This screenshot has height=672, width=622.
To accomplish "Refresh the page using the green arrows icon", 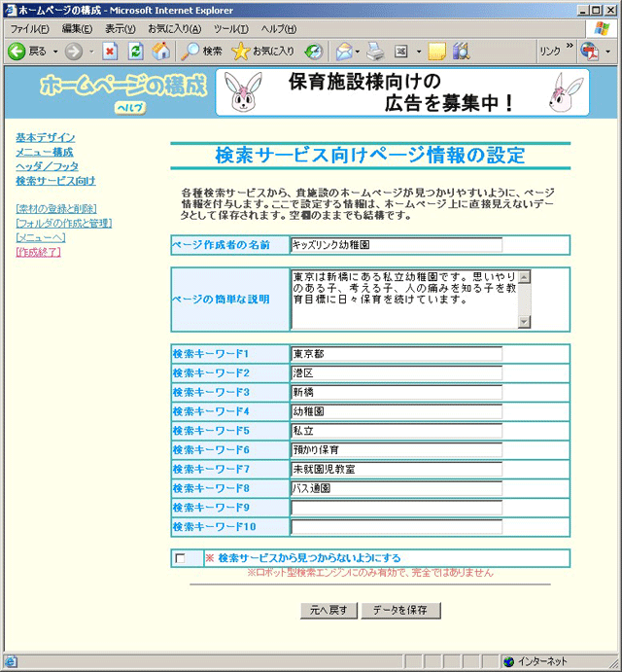I will click(x=136, y=52).
